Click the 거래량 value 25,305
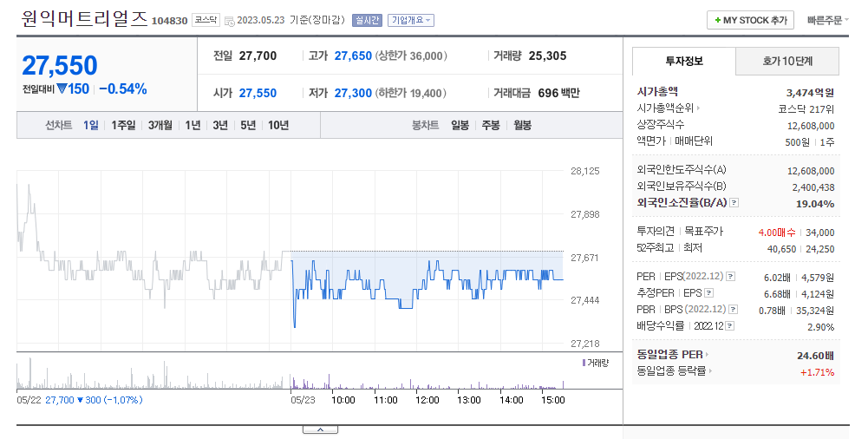The image size is (868, 439). [x=547, y=56]
